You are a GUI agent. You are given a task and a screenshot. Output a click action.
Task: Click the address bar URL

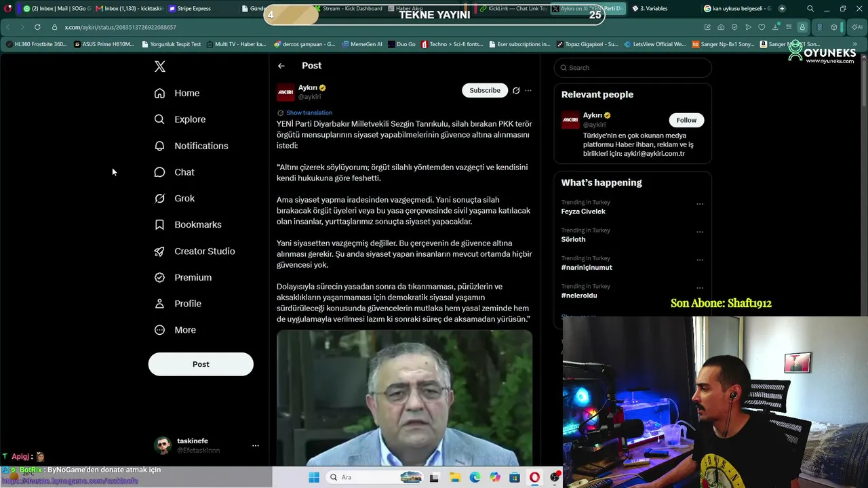coord(121,27)
